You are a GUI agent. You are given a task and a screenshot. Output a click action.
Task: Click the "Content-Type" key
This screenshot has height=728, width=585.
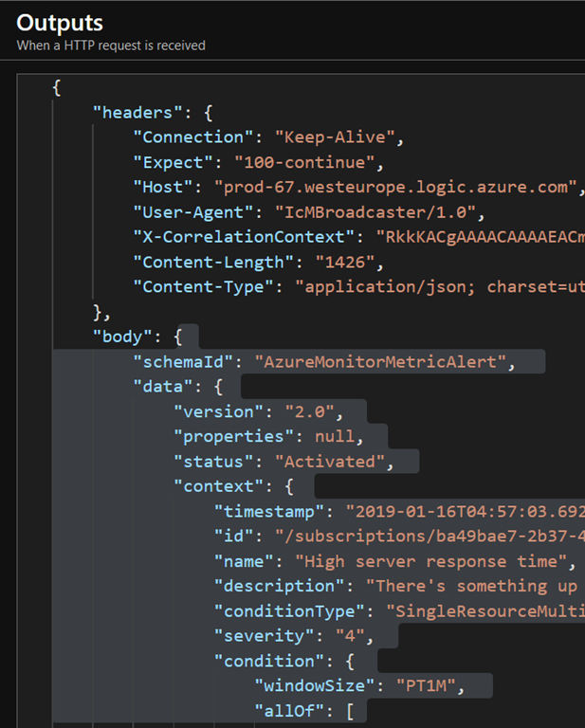click(203, 287)
